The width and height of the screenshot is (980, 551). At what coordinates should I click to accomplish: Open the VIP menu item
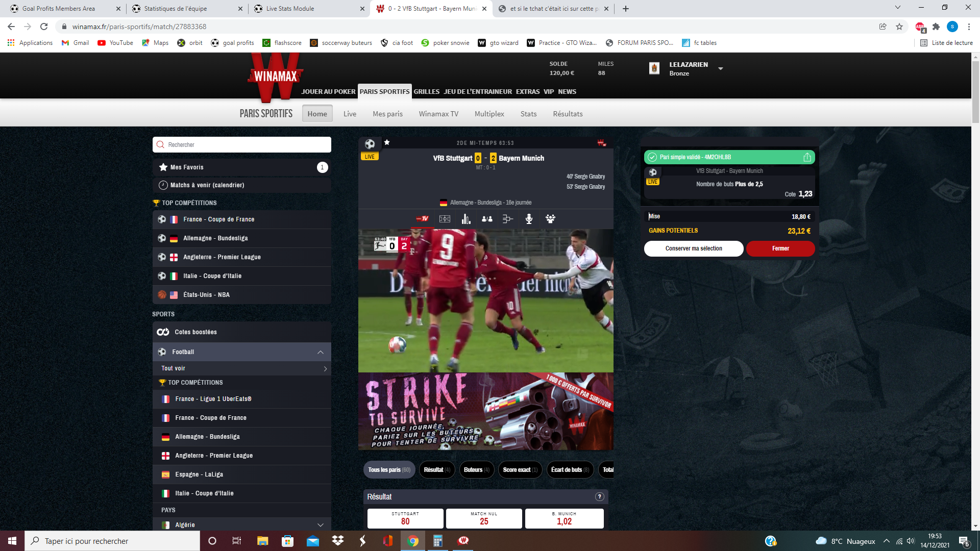548,92
